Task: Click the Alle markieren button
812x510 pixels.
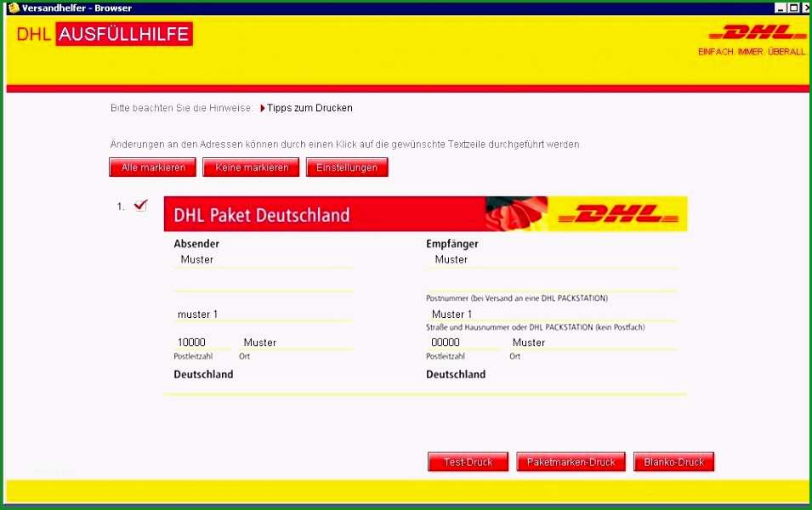Action: (153, 167)
